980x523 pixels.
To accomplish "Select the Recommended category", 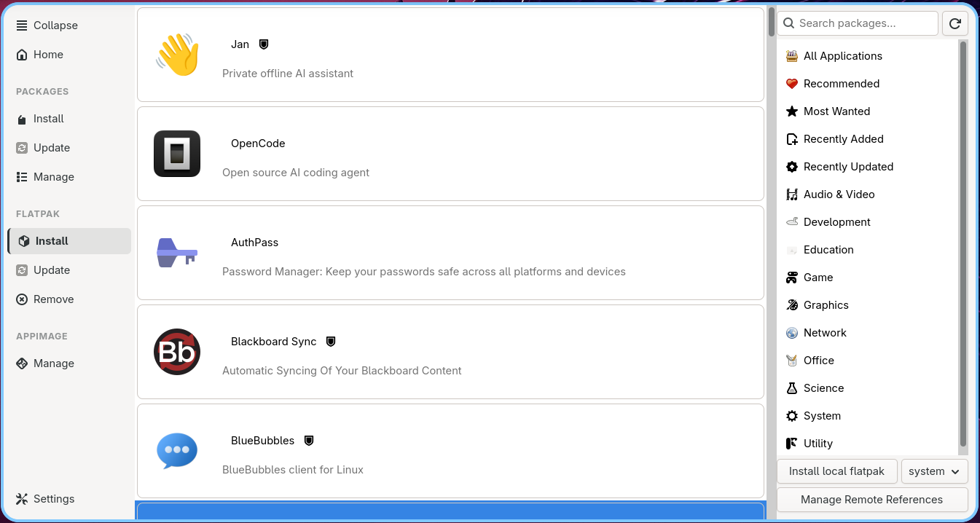I will pos(867,84).
